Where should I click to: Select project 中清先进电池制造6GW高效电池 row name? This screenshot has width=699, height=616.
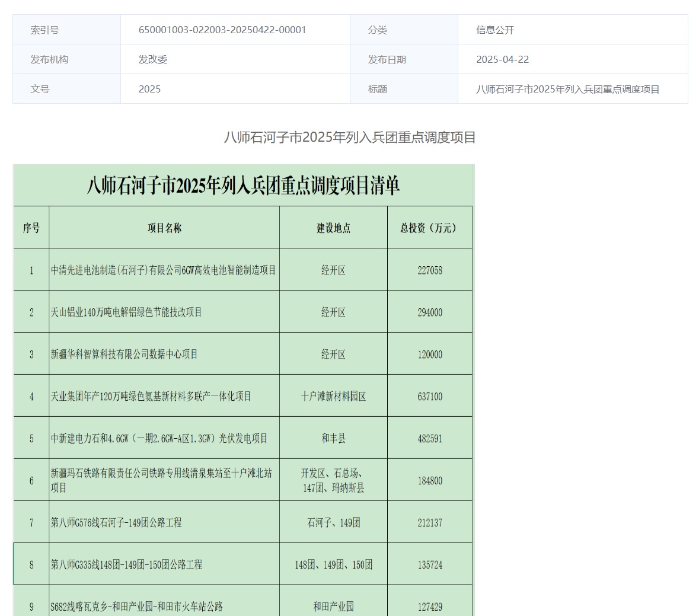163,270
